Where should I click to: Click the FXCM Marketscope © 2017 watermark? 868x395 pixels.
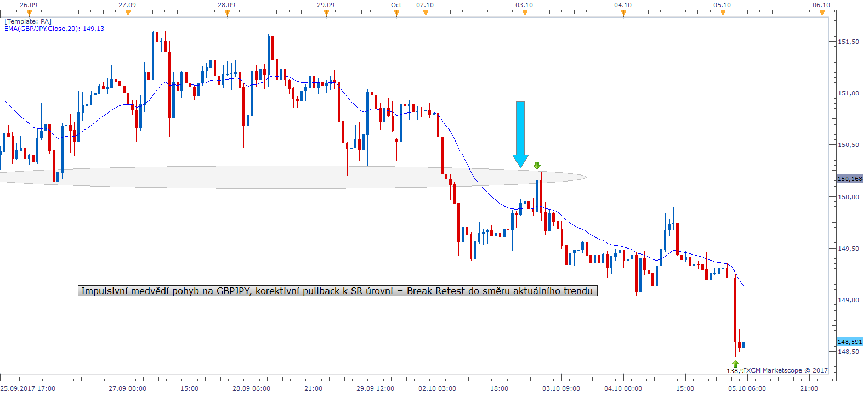(x=784, y=370)
